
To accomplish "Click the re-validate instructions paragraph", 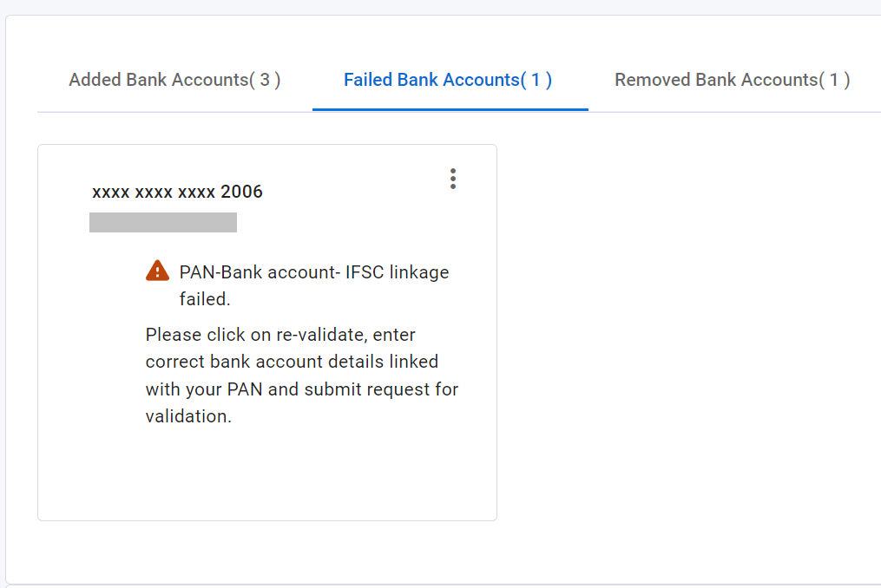I will tap(302, 376).
